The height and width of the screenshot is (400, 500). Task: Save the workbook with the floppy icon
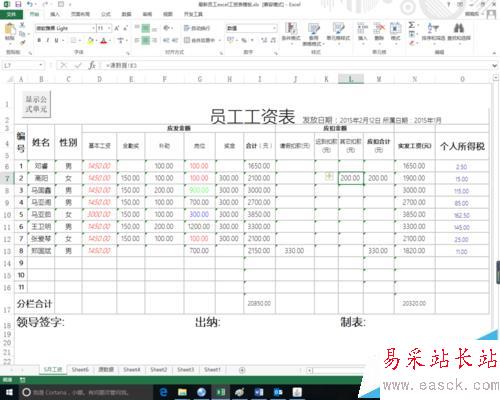[x=18, y=4]
